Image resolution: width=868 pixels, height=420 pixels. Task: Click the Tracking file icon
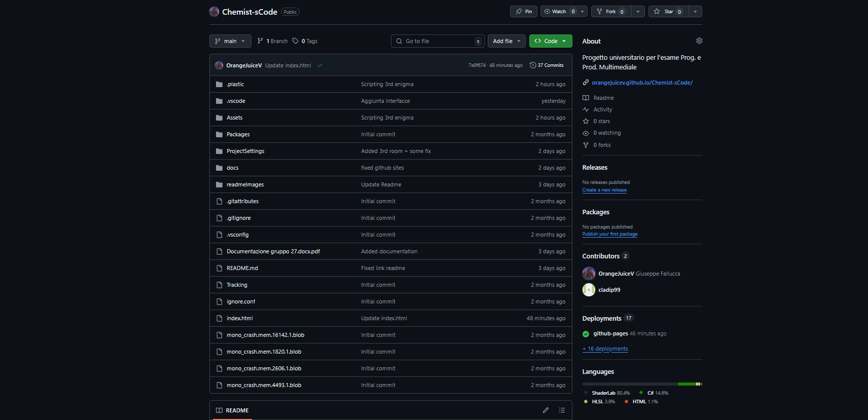(219, 285)
